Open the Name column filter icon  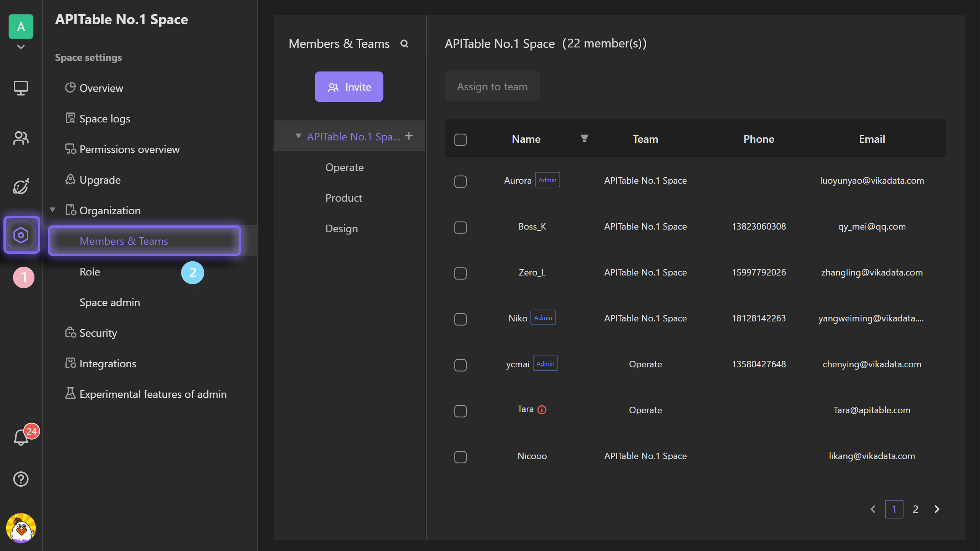coord(584,139)
